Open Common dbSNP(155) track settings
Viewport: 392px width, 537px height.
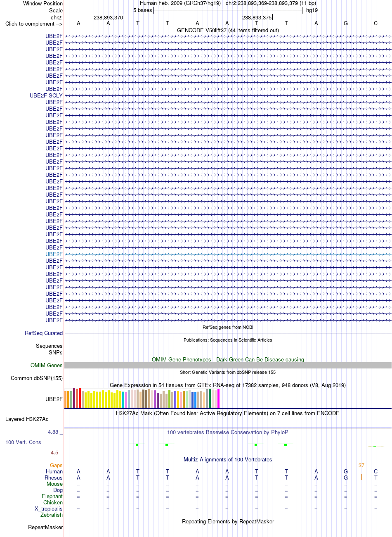tap(37, 378)
